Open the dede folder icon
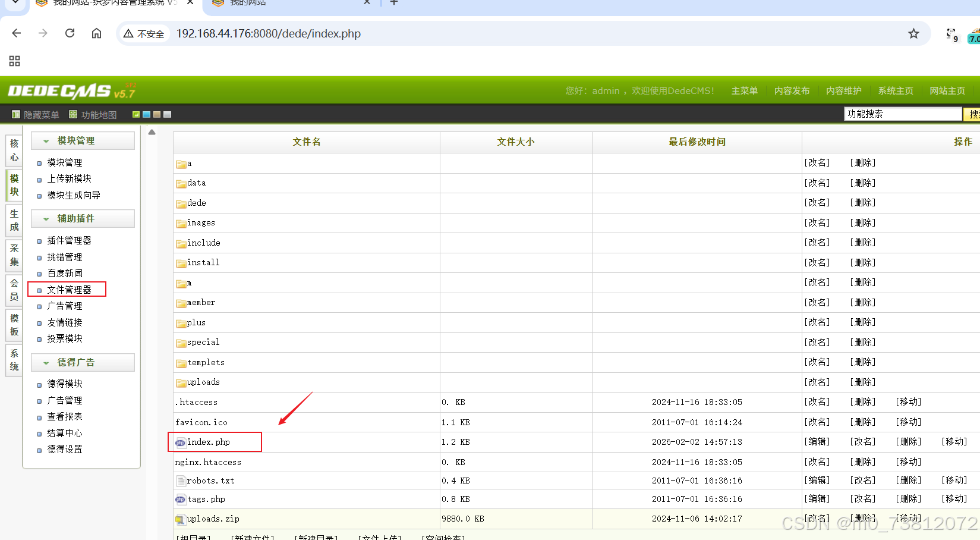 click(181, 204)
